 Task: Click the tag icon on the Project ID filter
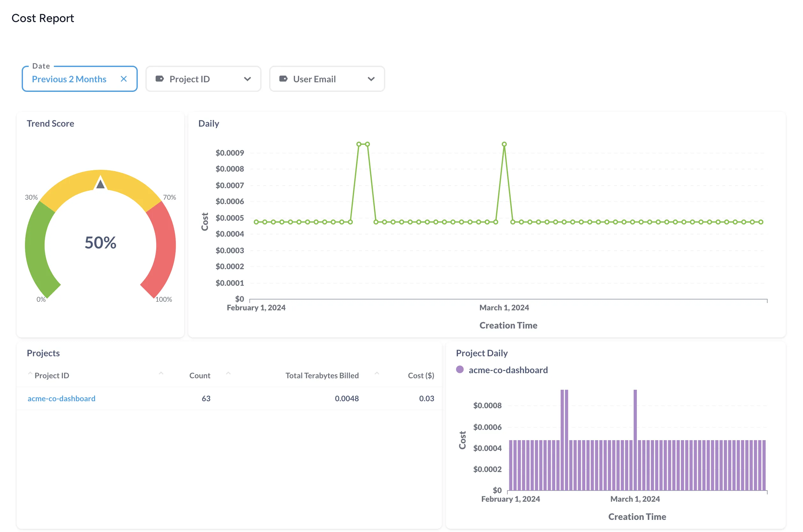160,79
